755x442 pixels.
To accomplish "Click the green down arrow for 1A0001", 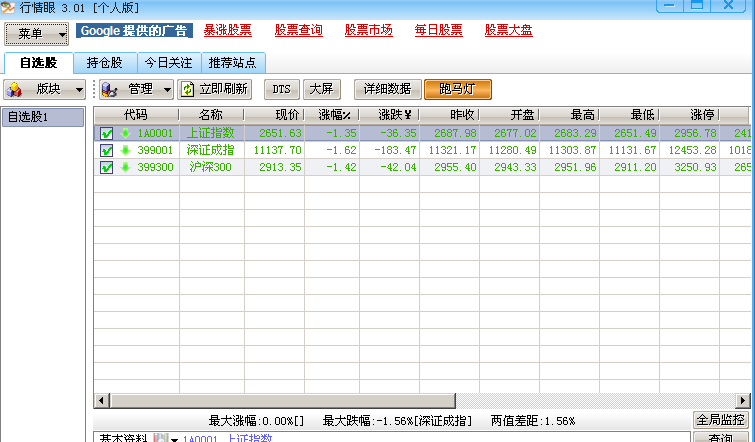I will [125, 133].
